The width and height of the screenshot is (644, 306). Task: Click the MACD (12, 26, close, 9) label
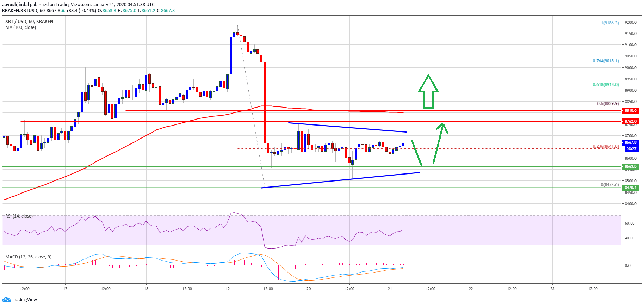pos(29,257)
